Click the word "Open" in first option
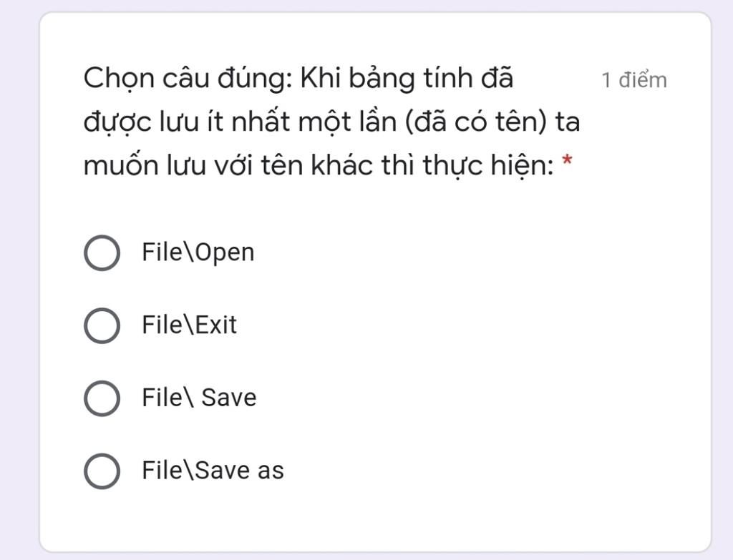Screen dimensions: 733x560 (225, 253)
